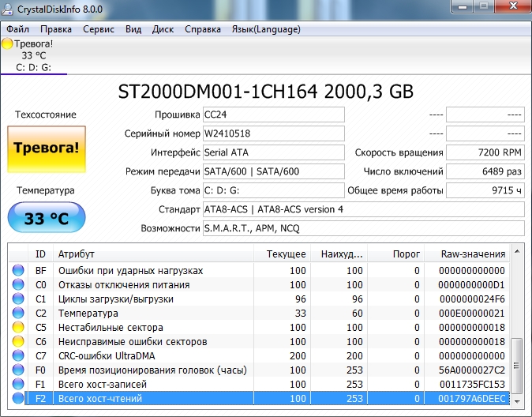Click the serial number field W2410518
Viewport: 532px width, 417px height.
point(274,133)
